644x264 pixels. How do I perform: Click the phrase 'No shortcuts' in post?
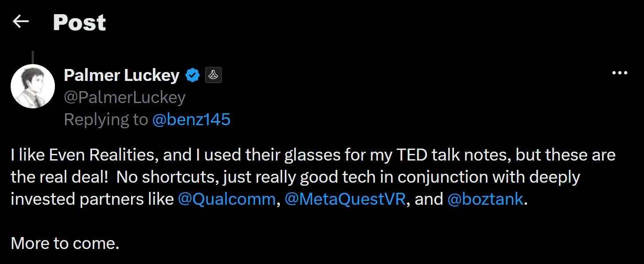point(167,177)
